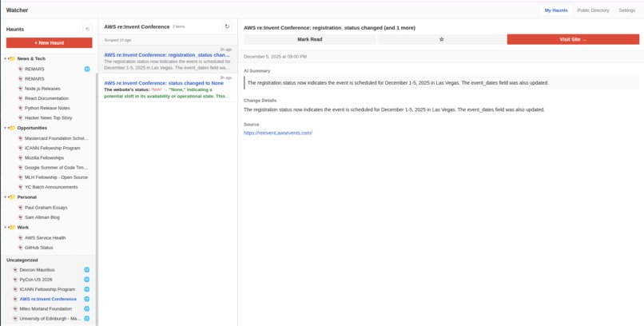This screenshot has width=644, height=326.
Task: Click the December 5, 2025 date text
Action: click(275, 57)
